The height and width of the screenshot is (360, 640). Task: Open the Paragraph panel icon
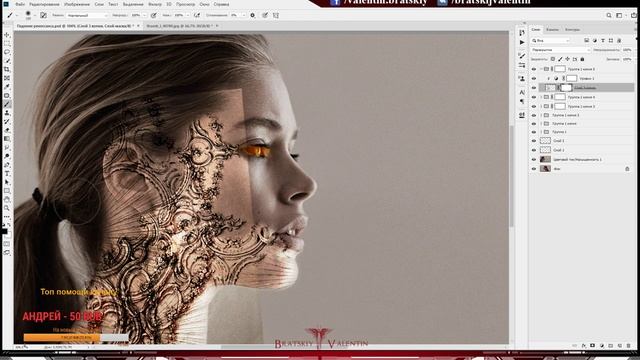coord(522,101)
